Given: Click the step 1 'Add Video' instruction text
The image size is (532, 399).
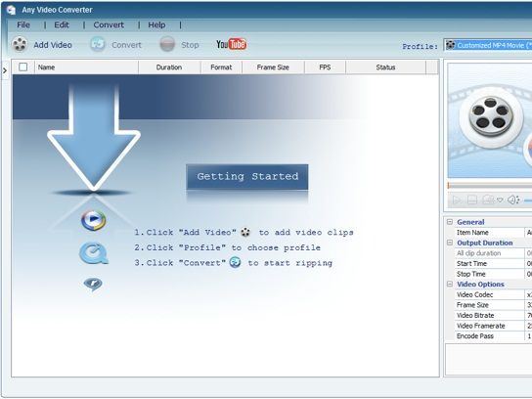Looking at the screenshot, I should (244, 233).
